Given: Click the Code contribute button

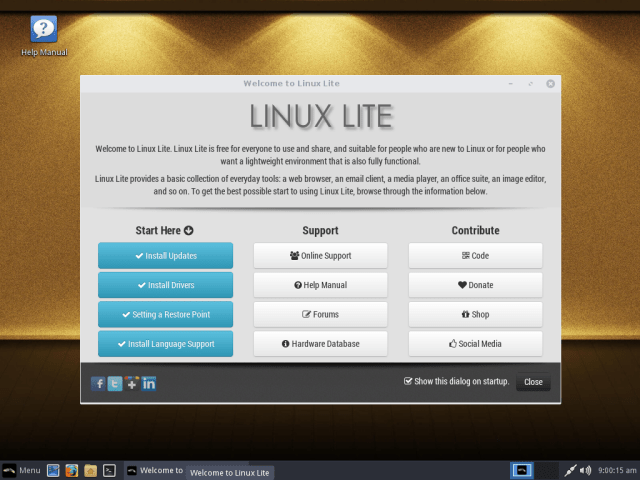Looking at the screenshot, I should (476, 256).
